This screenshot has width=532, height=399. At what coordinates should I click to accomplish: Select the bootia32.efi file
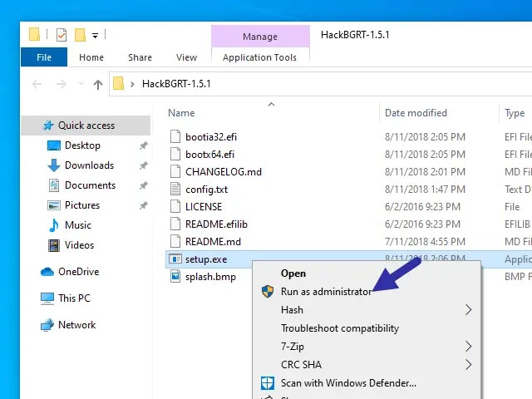211,136
